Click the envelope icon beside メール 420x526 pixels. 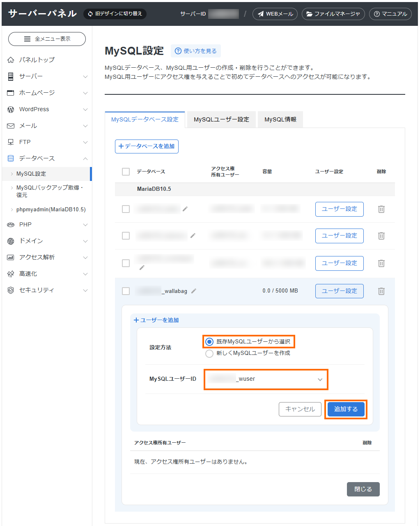point(11,126)
